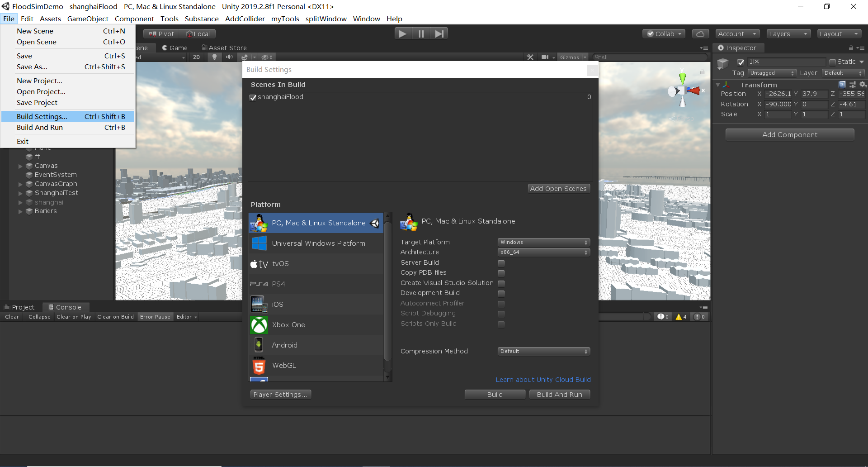This screenshot has width=868, height=467.
Task: Click the hidden objects eye icon showing 0
Action: 267,57
